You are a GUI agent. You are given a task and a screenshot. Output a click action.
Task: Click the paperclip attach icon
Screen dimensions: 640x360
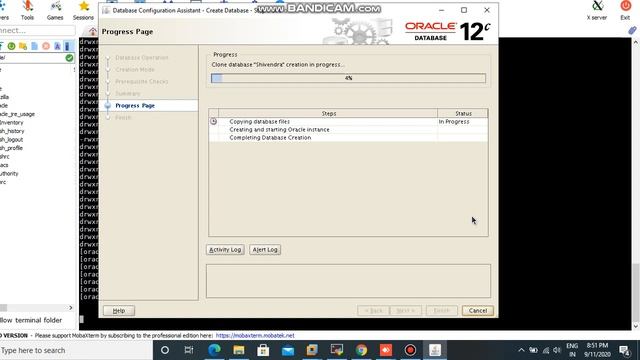[632, 30]
